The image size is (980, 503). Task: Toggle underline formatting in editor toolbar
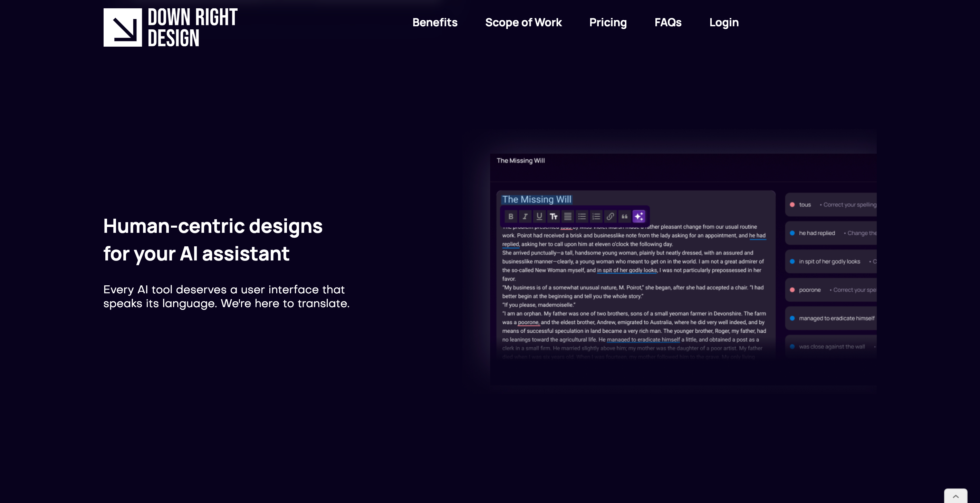point(539,217)
